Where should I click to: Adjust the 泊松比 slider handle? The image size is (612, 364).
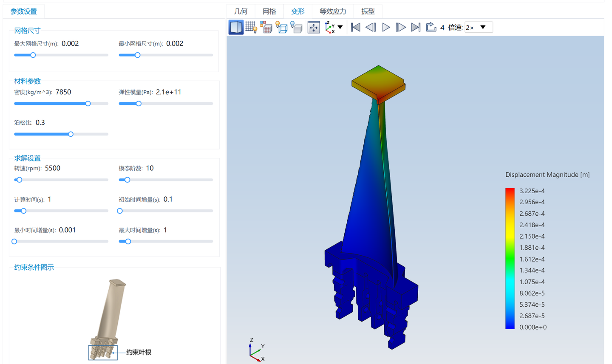(71, 134)
